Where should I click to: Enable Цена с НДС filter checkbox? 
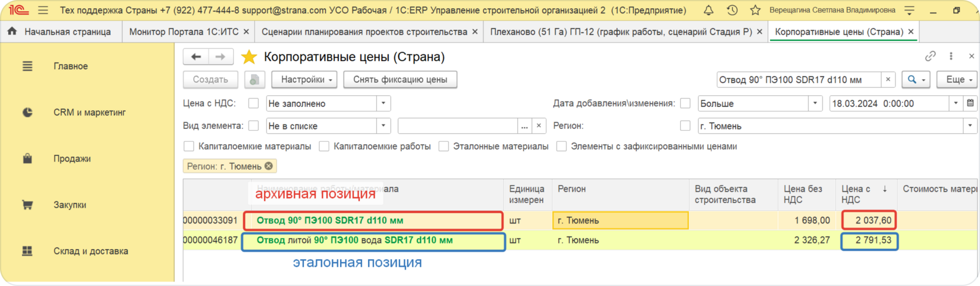click(x=253, y=103)
